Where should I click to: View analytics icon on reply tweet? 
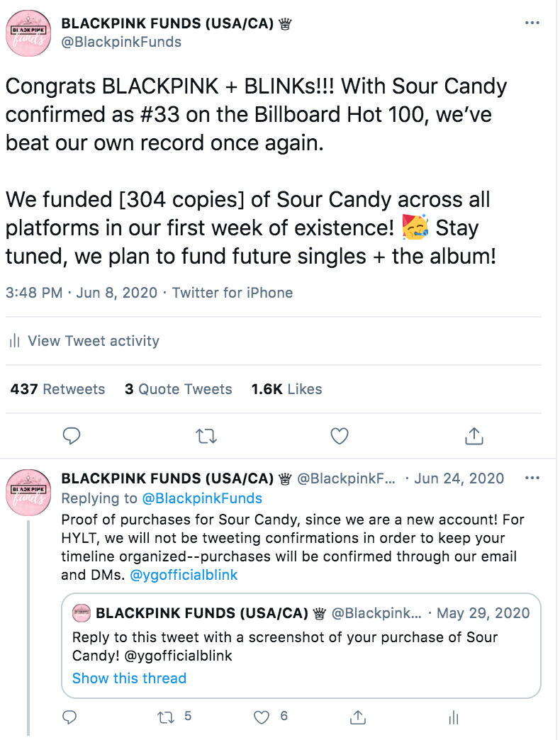tap(454, 717)
